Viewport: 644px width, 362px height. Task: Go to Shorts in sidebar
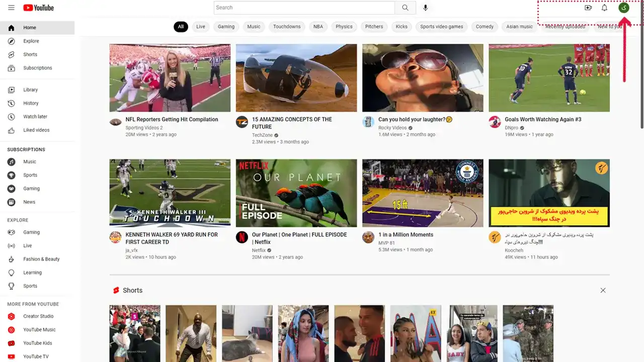30,54
